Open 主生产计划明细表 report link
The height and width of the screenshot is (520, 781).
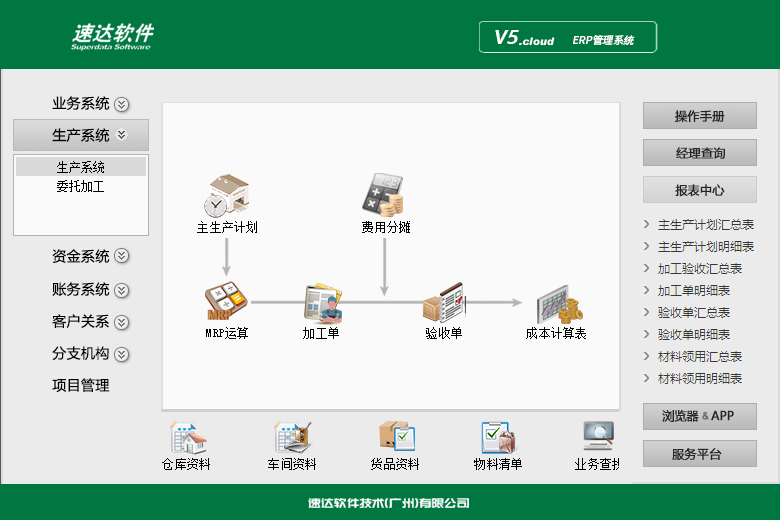click(706, 247)
